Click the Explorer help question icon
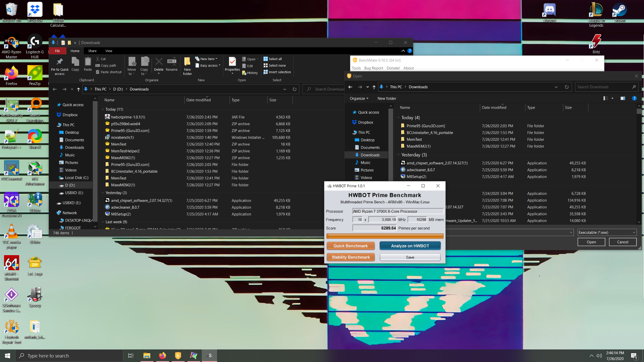The image size is (644, 362). [410, 51]
